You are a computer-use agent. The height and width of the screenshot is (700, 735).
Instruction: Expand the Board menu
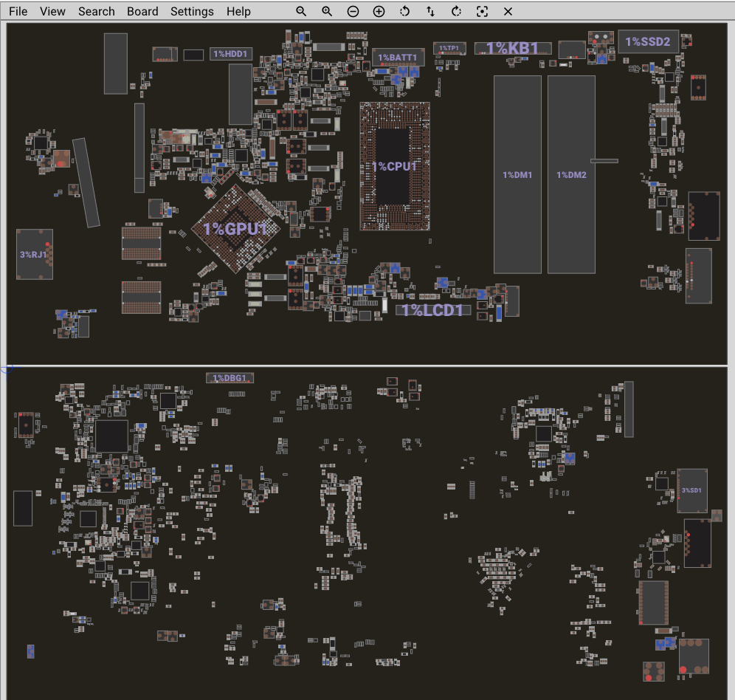(x=142, y=12)
